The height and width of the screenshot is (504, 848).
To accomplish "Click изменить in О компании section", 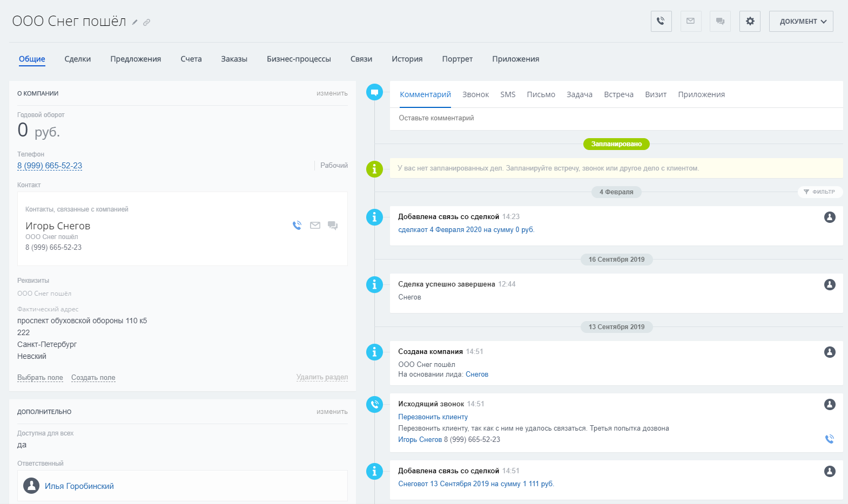I will pyautogui.click(x=332, y=93).
